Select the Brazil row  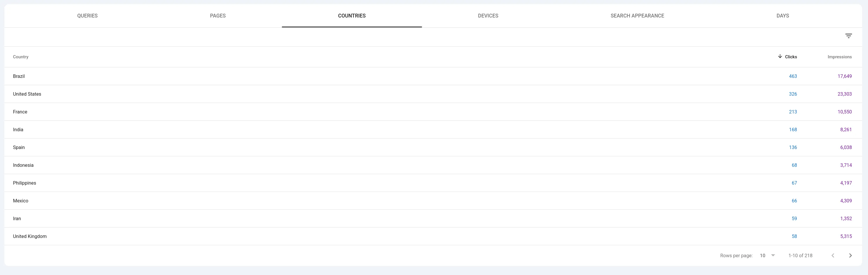[433, 76]
